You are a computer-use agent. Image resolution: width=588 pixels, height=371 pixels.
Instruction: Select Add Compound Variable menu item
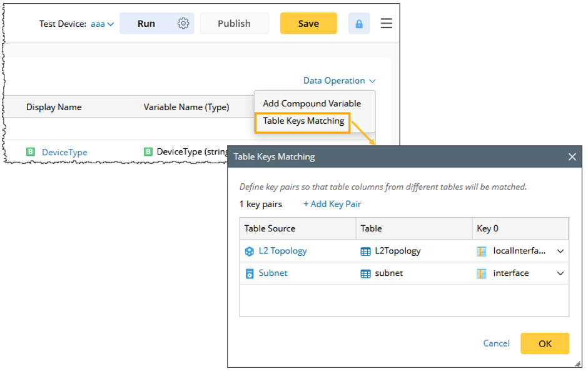[312, 103]
